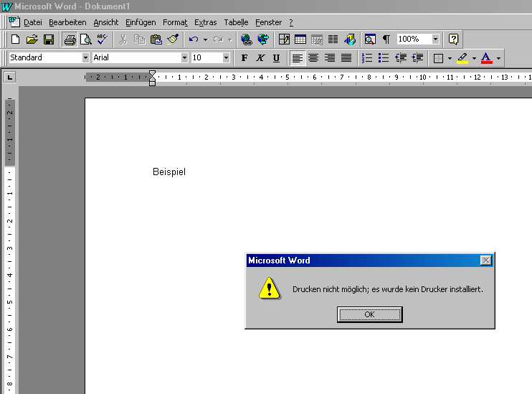This screenshot has height=394, width=532.
Task: Toggle bold formatting (F)
Action: tap(244, 58)
